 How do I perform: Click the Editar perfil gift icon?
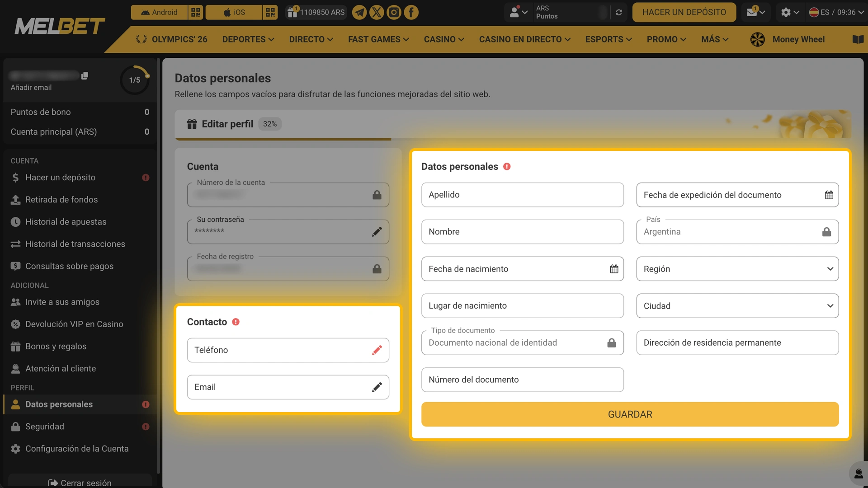click(192, 124)
